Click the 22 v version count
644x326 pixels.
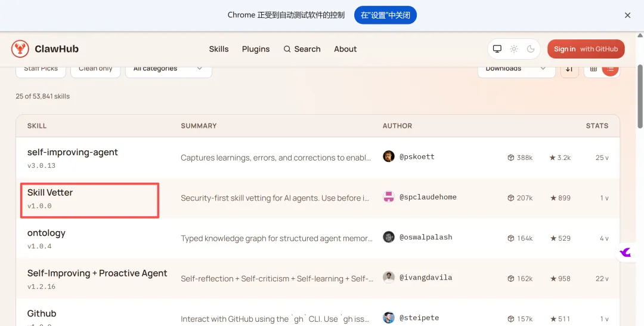coord(602,278)
